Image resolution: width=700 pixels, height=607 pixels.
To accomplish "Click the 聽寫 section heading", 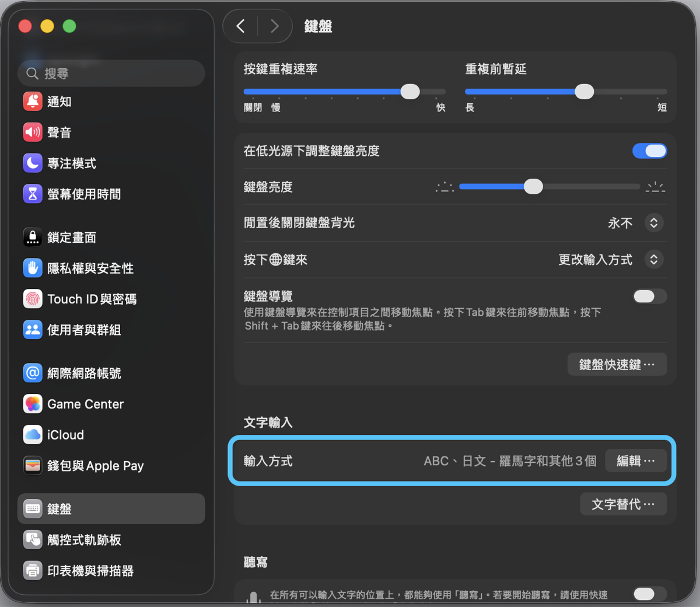I will click(x=256, y=562).
